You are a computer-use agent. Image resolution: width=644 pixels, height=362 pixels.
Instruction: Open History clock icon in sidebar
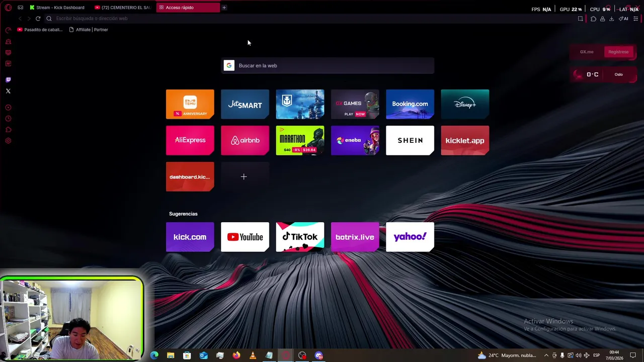pyautogui.click(x=8, y=119)
